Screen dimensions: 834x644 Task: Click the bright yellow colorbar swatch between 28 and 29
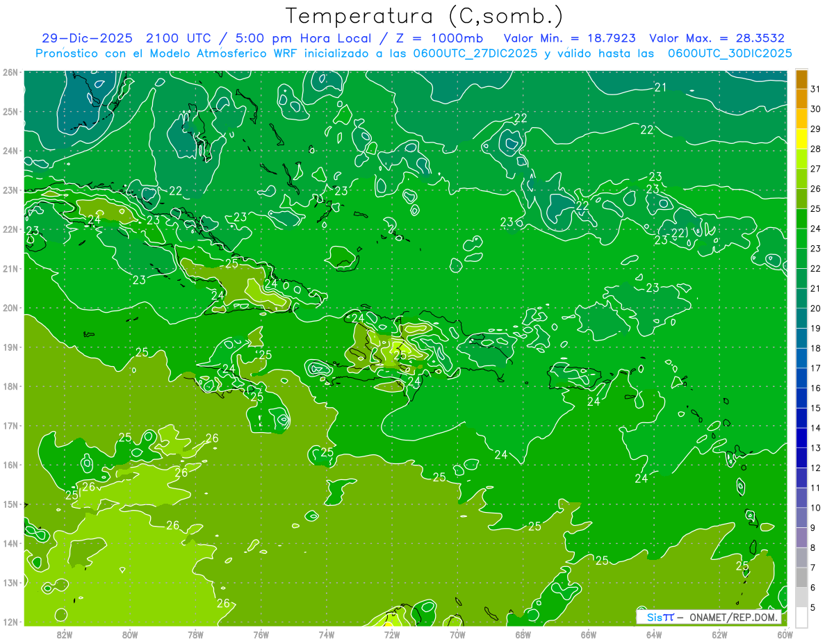pos(801,139)
